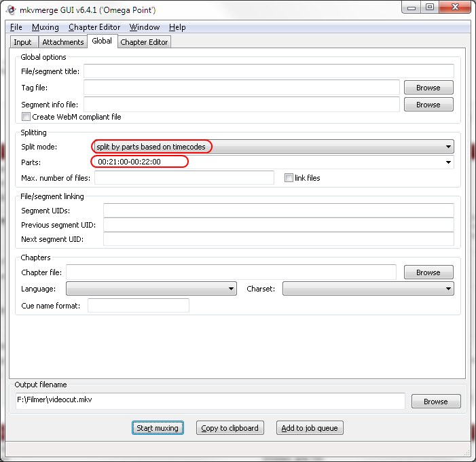Browse for a Tag file
Image resolution: width=476 pixels, height=462 pixels.
[x=428, y=88]
